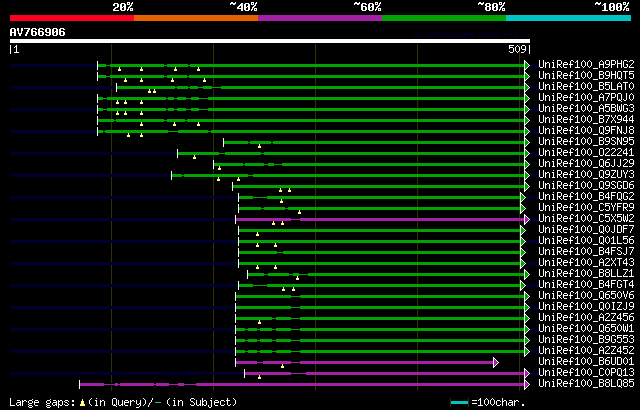Open the UniRef100_Q9FNJ8 hit label
The height and width of the screenshot is (410, 640).
(586, 131)
